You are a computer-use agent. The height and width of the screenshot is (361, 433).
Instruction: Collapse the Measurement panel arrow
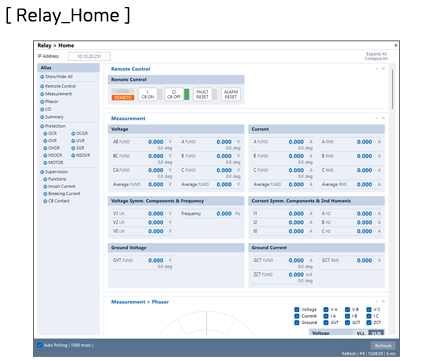pos(377,118)
